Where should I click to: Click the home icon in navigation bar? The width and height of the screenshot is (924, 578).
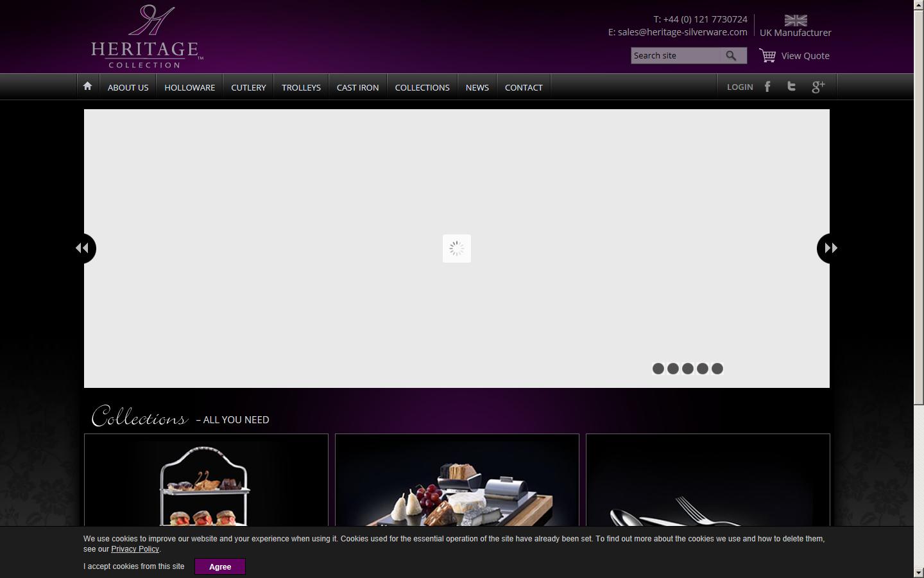pos(87,87)
